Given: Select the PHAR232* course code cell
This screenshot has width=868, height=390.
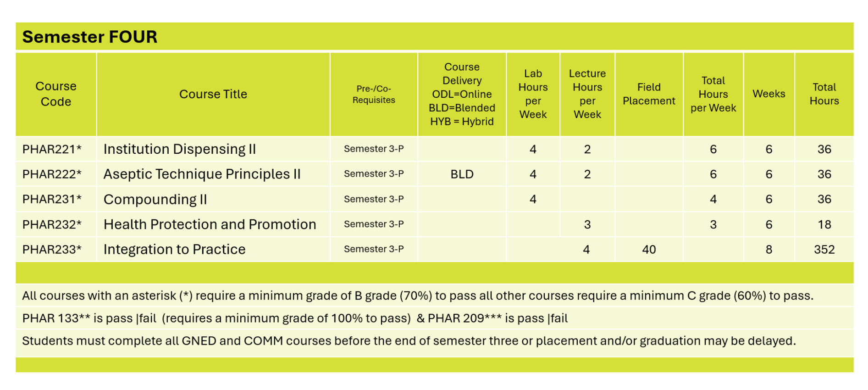Looking at the screenshot, I should 52,224.
